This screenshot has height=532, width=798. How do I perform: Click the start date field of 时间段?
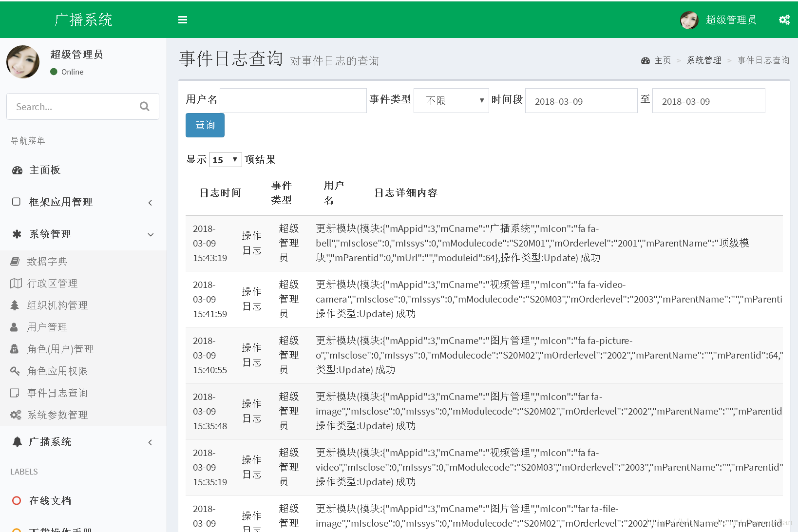581,101
